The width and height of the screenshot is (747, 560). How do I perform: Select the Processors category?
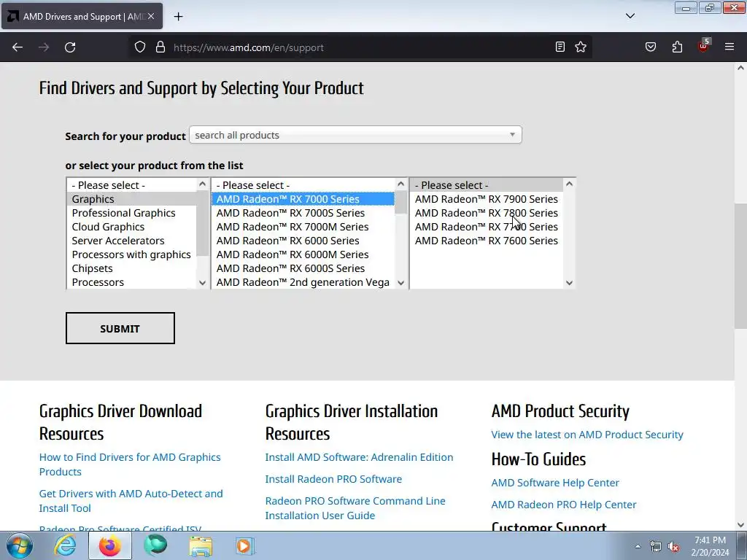tap(131, 282)
